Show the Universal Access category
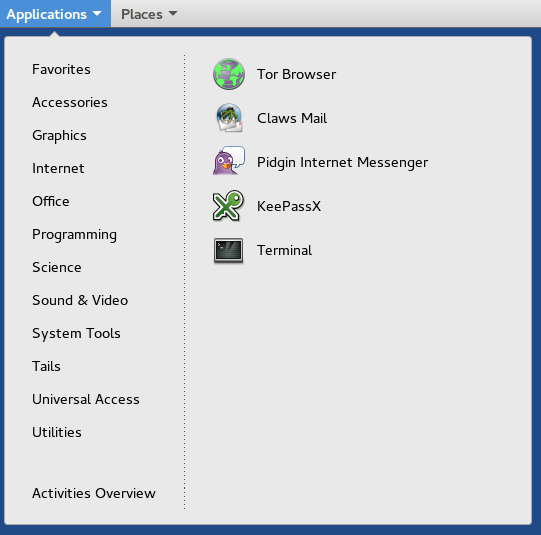The width and height of the screenshot is (541, 535). (86, 399)
